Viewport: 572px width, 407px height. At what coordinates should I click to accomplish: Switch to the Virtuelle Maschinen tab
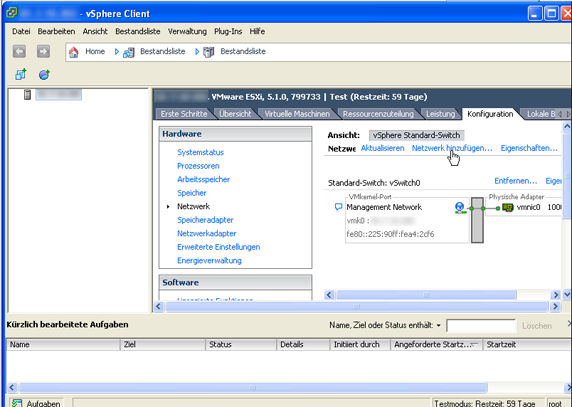(297, 114)
